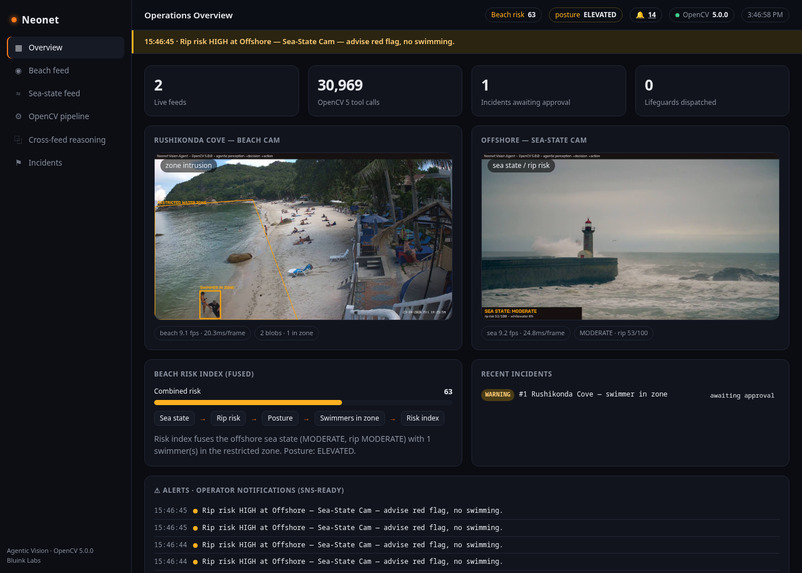The height and width of the screenshot is (573, 802).
Task: Click the Sea-state feed wave icon
Action: point(18,94)
